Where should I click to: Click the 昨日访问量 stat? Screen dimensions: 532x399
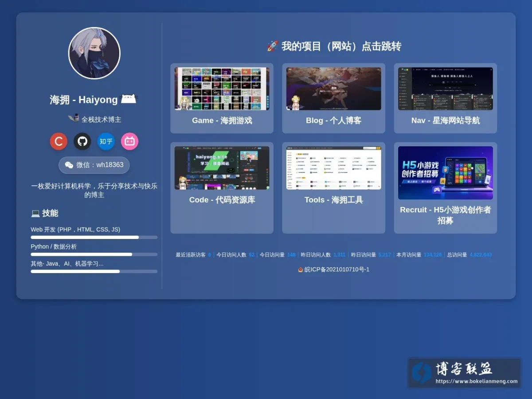coord(371,255)
